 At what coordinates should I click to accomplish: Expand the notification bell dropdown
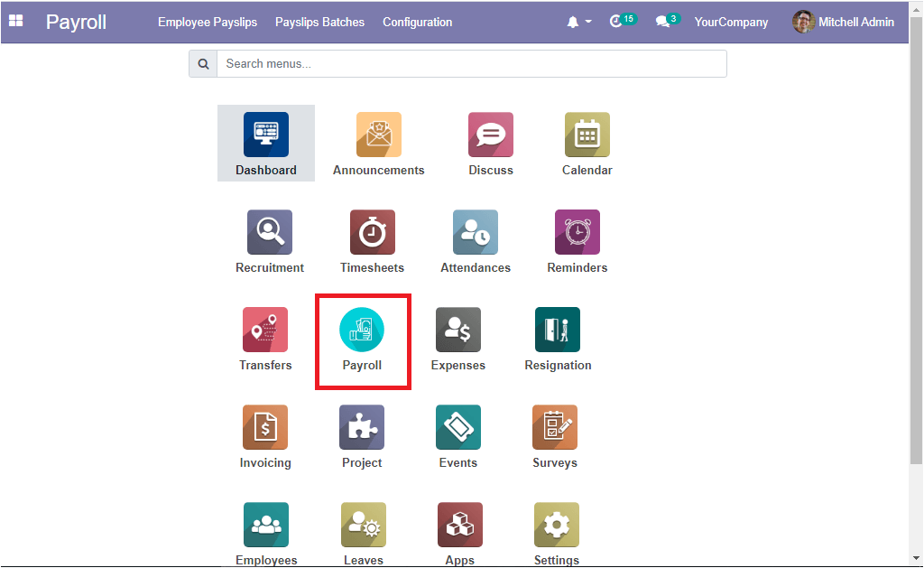tap(578, 22)
